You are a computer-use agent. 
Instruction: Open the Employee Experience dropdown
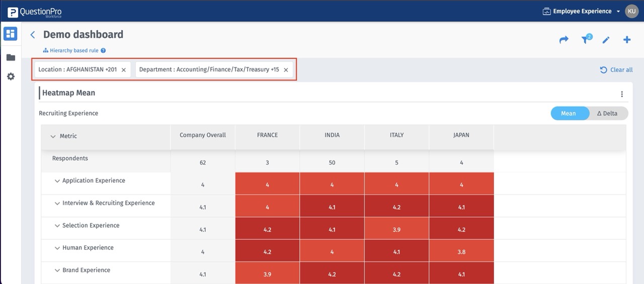[582, 11]
